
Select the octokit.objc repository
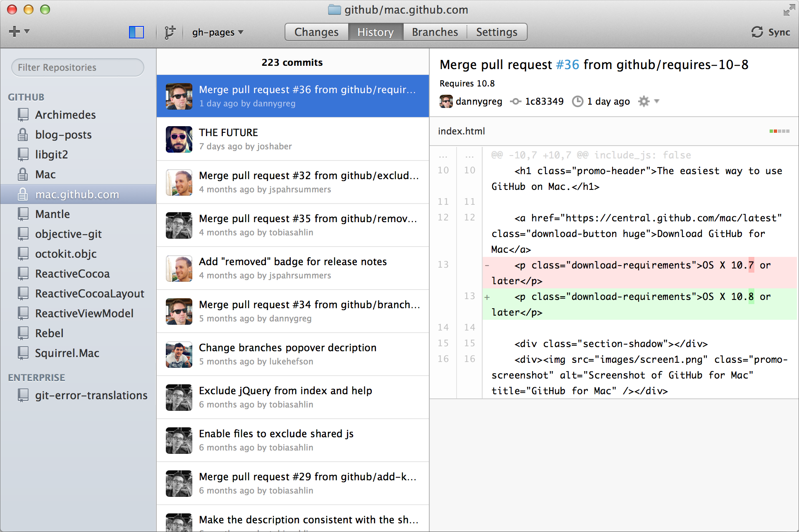[78, 254]
